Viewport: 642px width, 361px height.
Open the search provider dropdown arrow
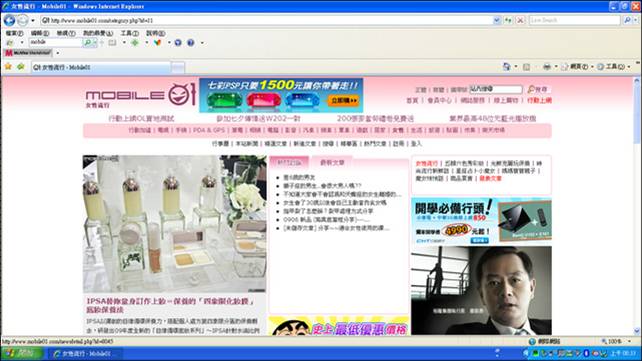click(636, 20)
